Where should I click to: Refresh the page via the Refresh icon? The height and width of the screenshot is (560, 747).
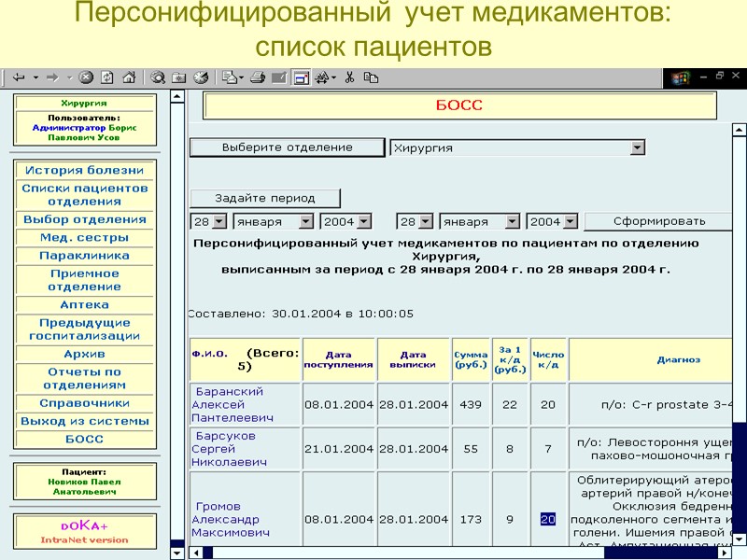coord(107,77)
